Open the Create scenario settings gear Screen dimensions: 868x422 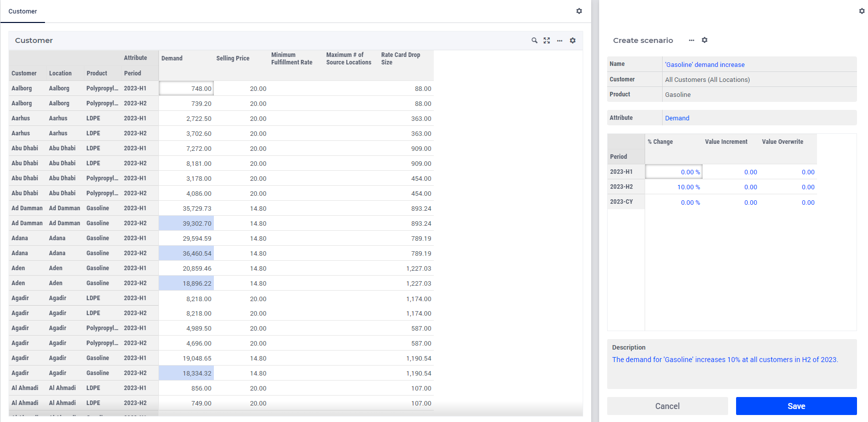pyautogui.click(x=705, y=40)
